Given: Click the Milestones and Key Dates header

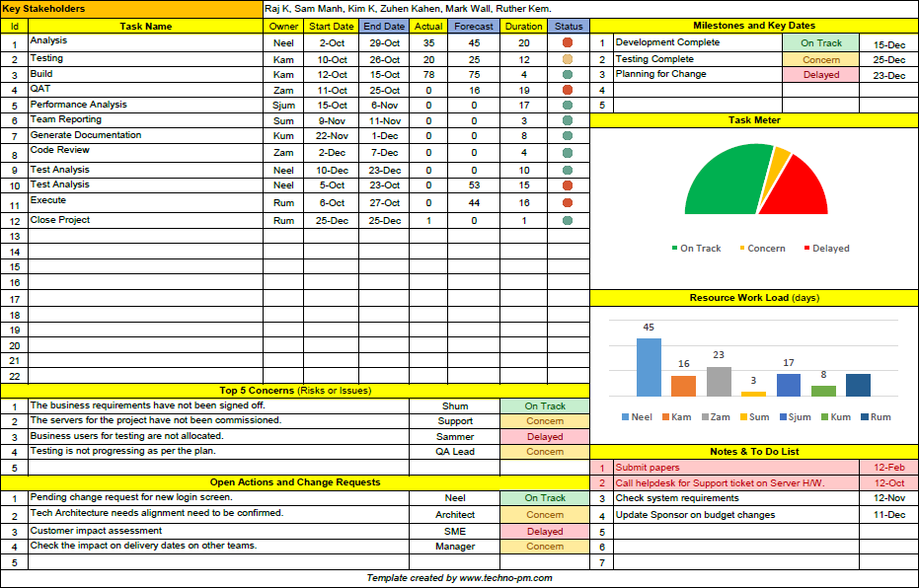Looking at the screenshot, I should [754, 26].
